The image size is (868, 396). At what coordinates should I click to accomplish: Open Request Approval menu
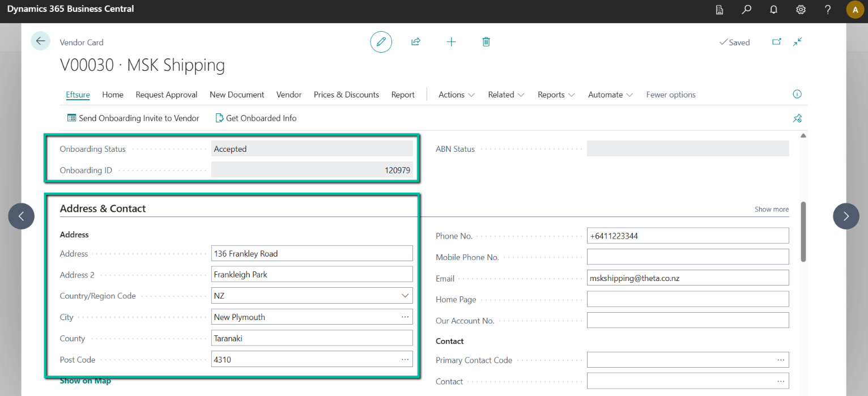167,95
